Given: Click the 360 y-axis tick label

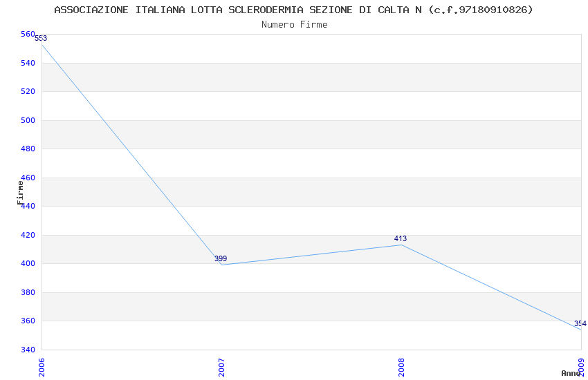Looking at the screenshot, I should tap(28, 321).
